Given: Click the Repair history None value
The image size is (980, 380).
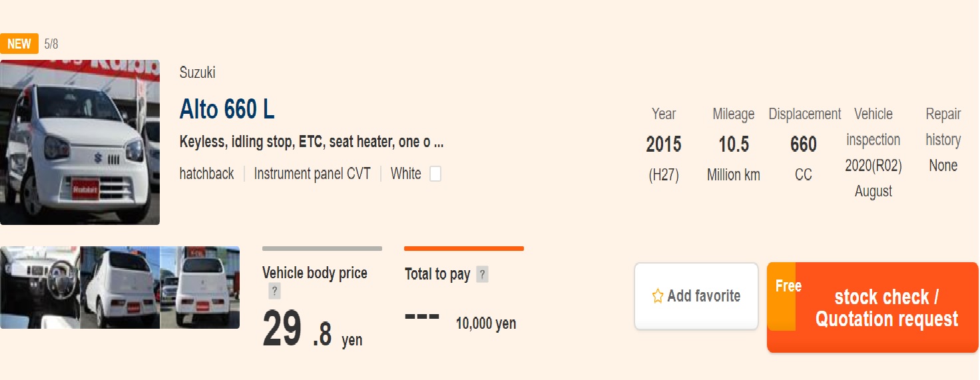Looking at the screenshot, I should 943,166.
